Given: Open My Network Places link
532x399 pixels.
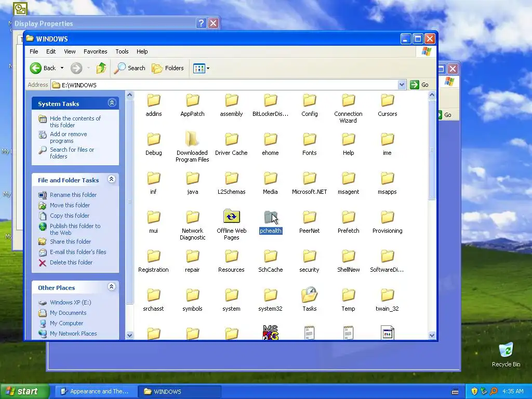Looking at the screenshot, I should coord(73,334).
